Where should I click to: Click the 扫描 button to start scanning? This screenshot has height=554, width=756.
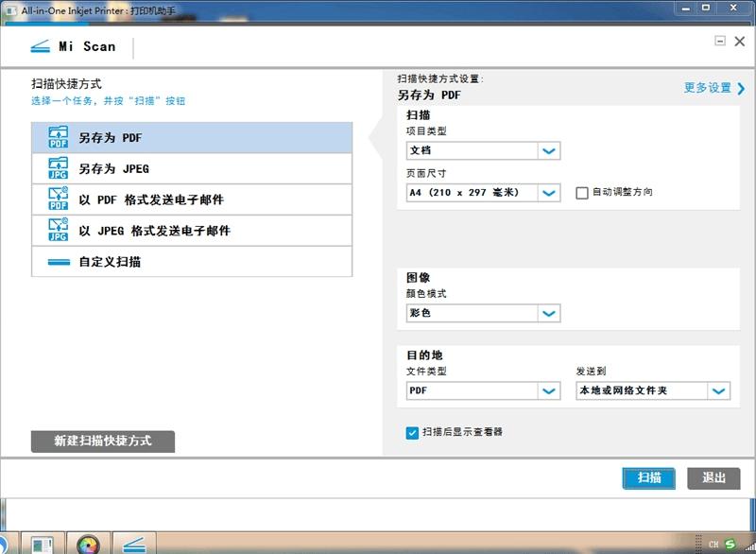tap(648, 478)
